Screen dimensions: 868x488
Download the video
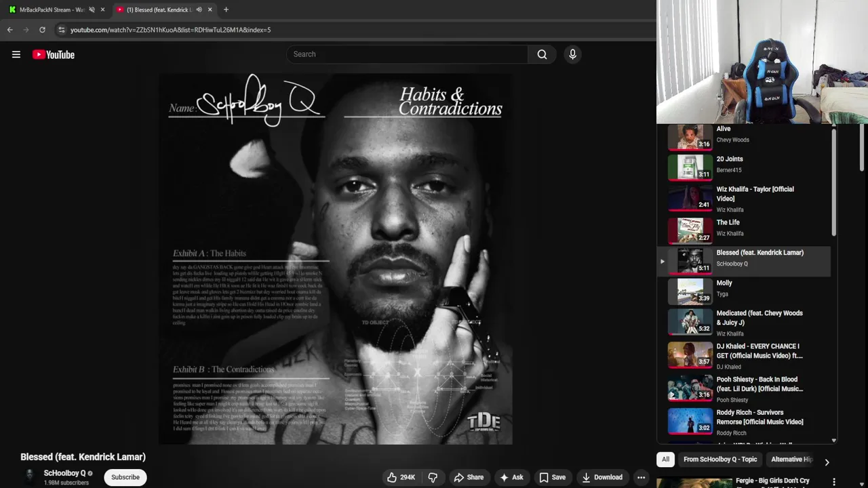(602, 477)
